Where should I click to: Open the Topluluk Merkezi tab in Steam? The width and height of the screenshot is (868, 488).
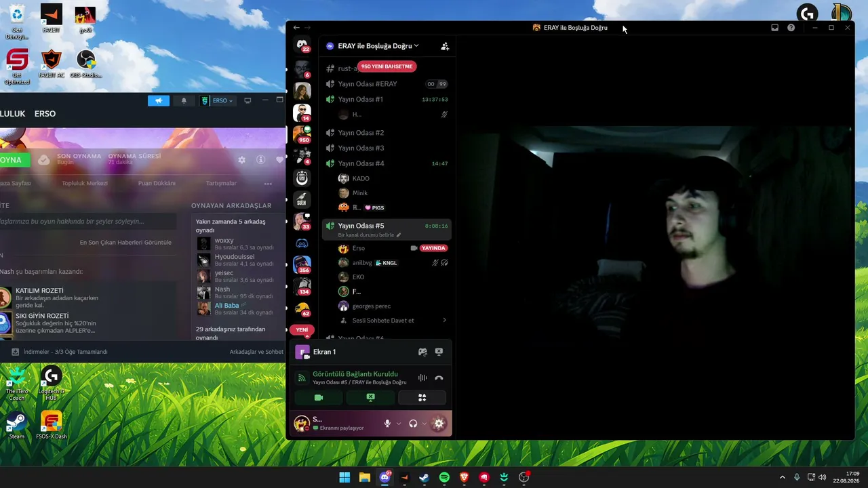click(x=85, y=183)
